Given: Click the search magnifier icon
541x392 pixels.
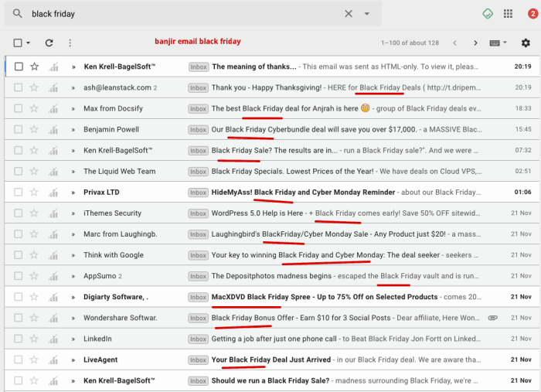Looking at the screenshot, I should 17,13.
